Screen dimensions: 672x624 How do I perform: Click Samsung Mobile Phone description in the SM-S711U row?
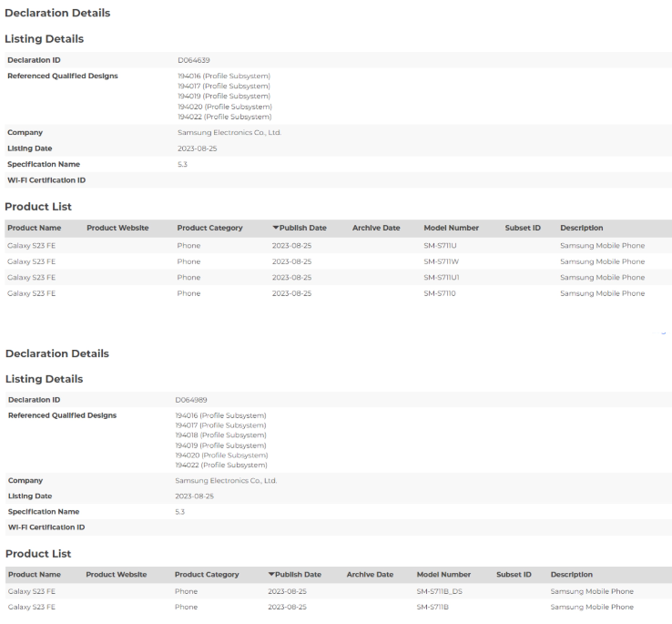click(x=602, y=246)
